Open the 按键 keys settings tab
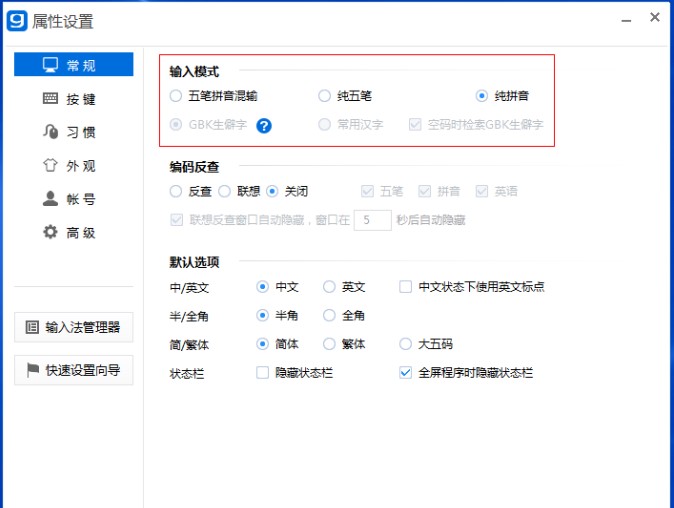This screenshot has height=508, width=674. coord(73,99)
